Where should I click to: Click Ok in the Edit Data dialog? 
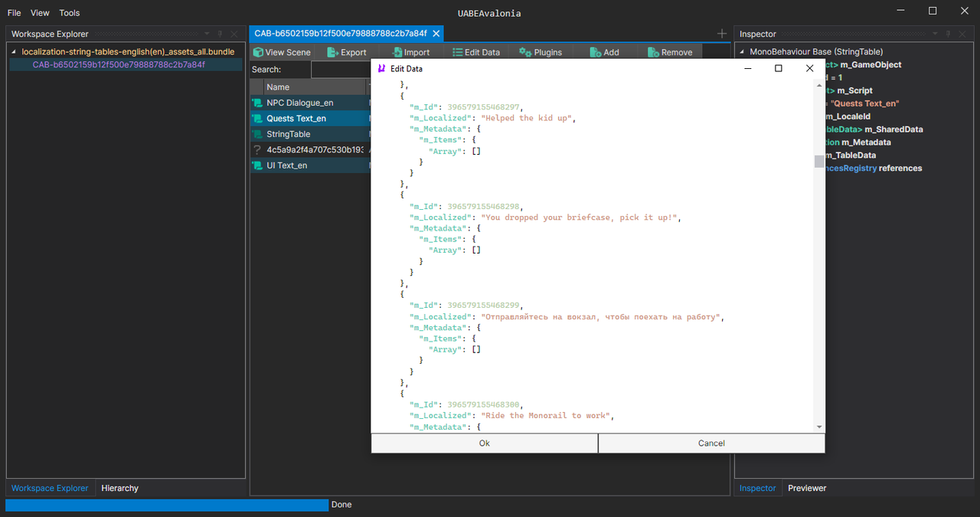(484, 443)
